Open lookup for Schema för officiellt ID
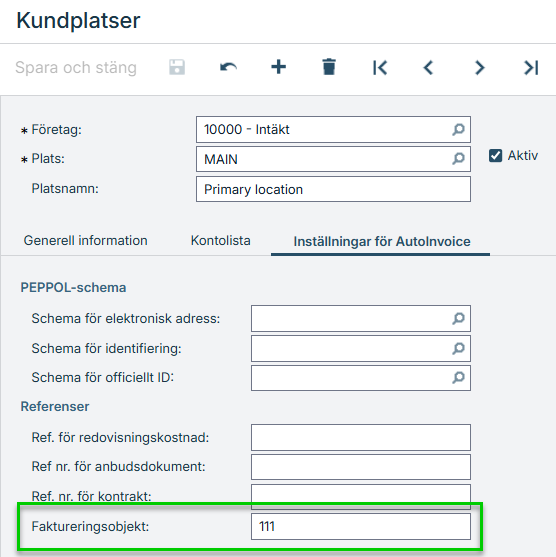Screen dimensions: 556x557 458,378
